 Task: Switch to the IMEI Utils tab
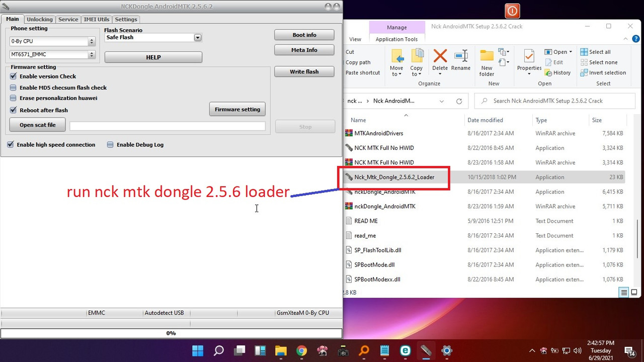point(96,19)
